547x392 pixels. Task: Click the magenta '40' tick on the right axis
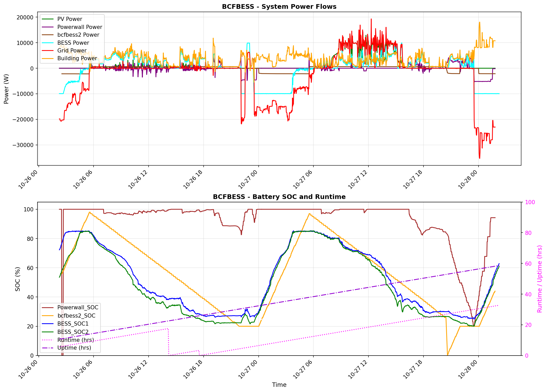click(x=528, y=294)
